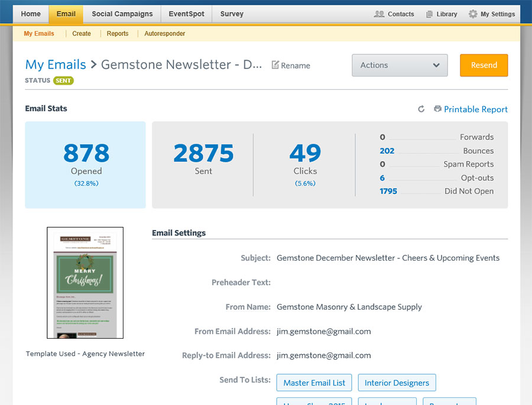Open the Home tab
This screenshot has width=532, height=405.
31,14
